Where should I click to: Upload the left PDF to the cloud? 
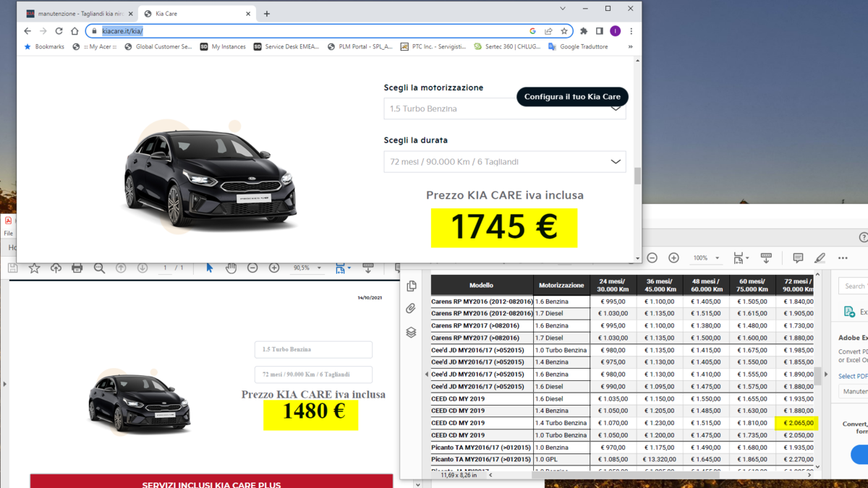tap(56, 268)
